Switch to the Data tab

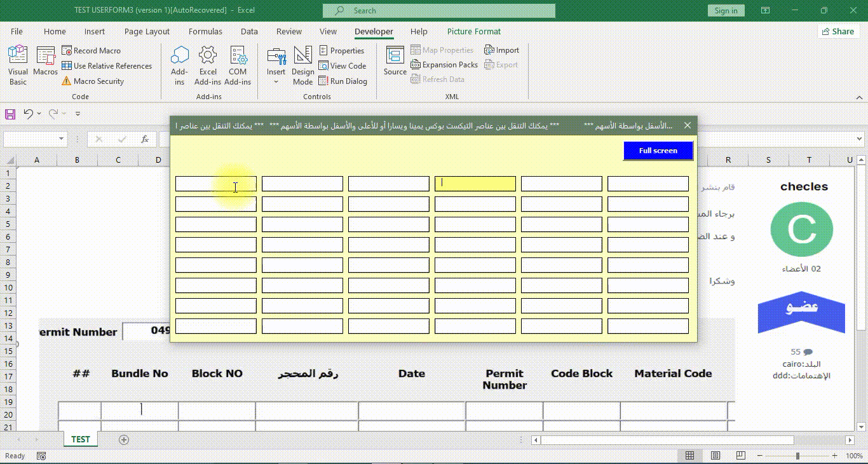coord(249,31)
